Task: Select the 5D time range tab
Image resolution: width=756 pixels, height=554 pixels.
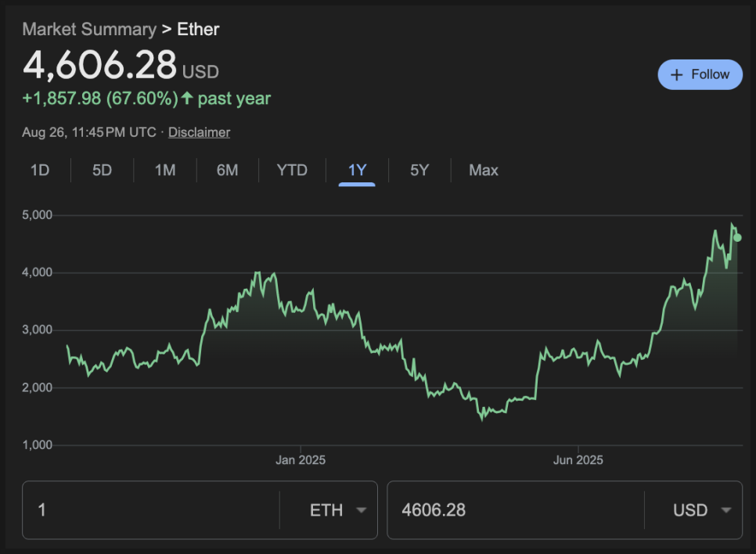Action: pos(103,171)
